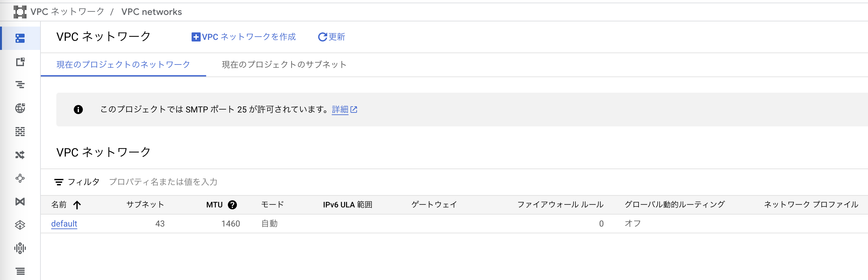Open the filter icon above the table

click(x=59, y=182)
